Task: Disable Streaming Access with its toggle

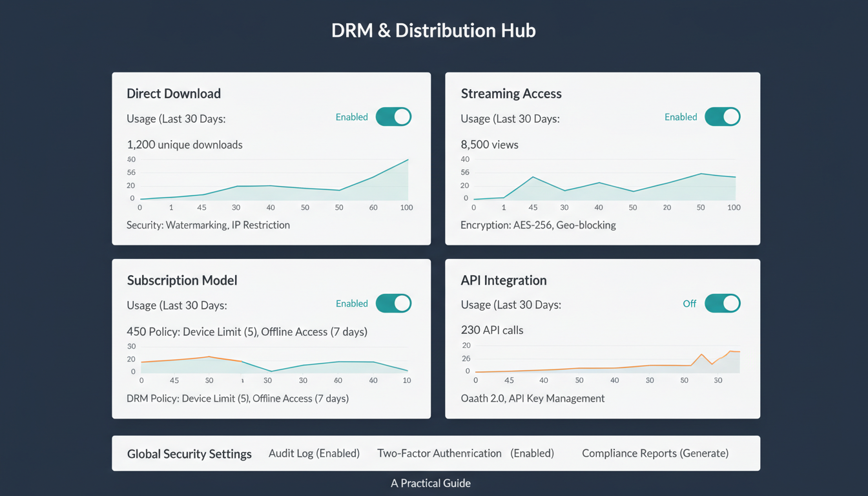Action: [722, 117]
